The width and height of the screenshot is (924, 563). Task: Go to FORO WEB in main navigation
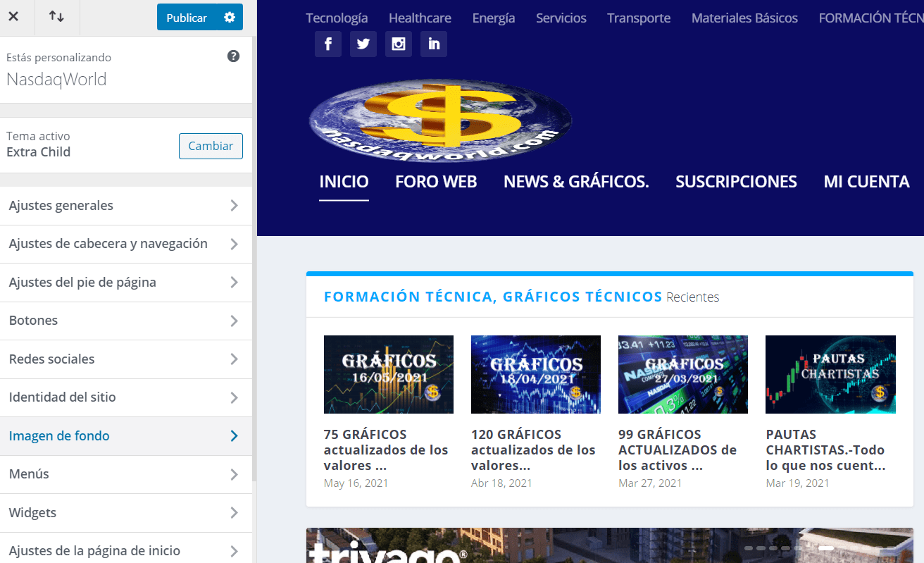coord(436,182)
